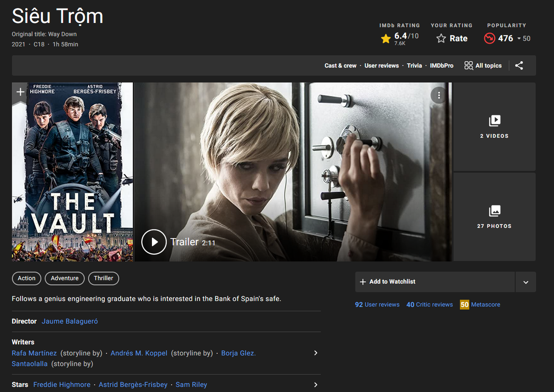554x392 pixels.
Task: Click the popularity rank 476
Action: [505, 38]
